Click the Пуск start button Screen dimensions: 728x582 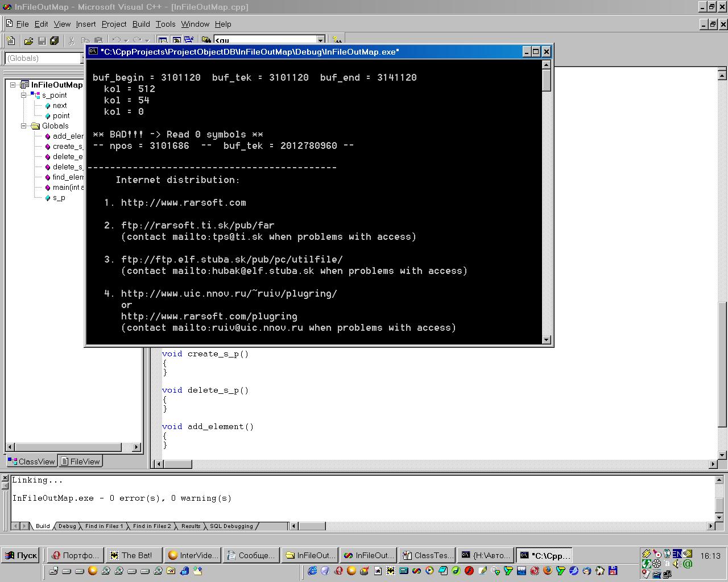pos(20,555)
